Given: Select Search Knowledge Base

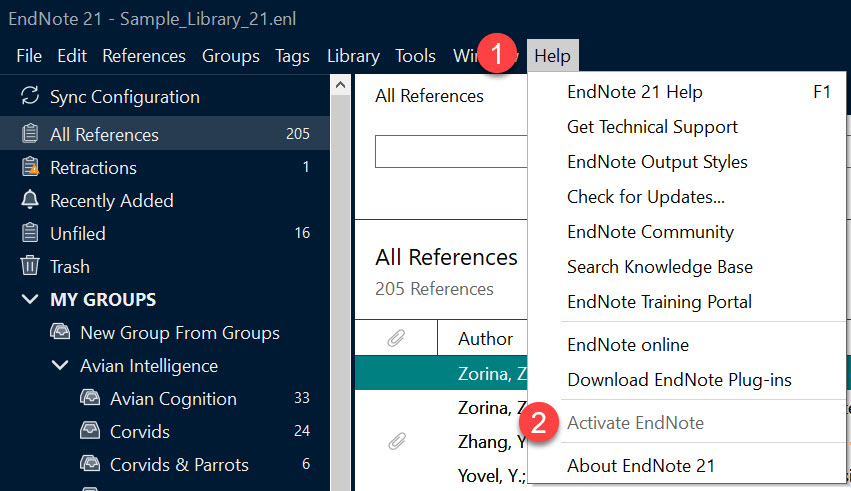Looking at the screenshot, I should 687,266.
